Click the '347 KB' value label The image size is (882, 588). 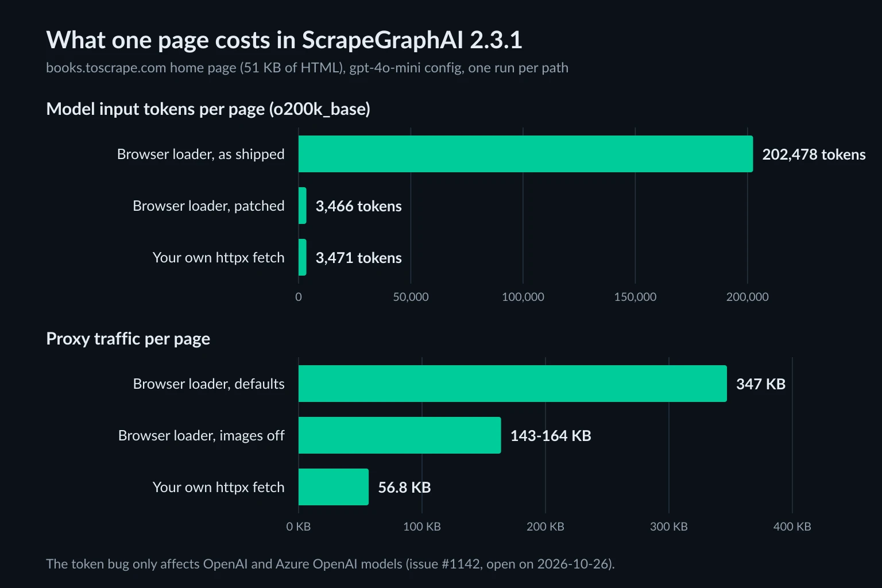pyautogui.click(x=761, y=384)
